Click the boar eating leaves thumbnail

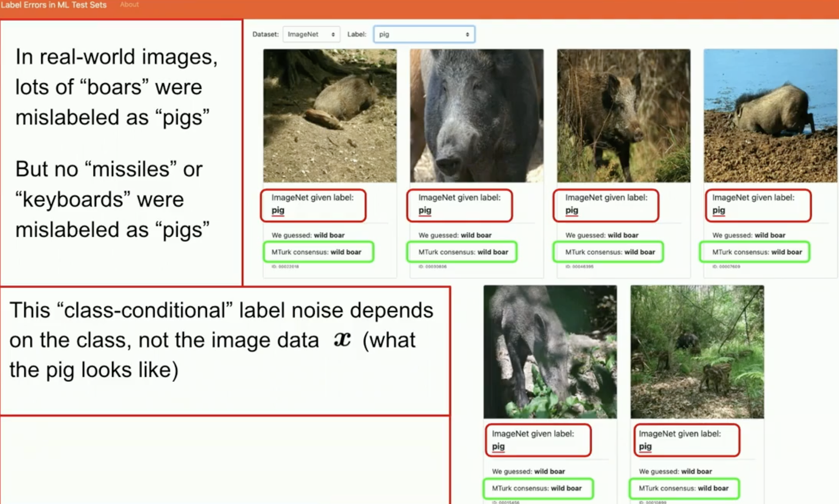pos(549,351)
